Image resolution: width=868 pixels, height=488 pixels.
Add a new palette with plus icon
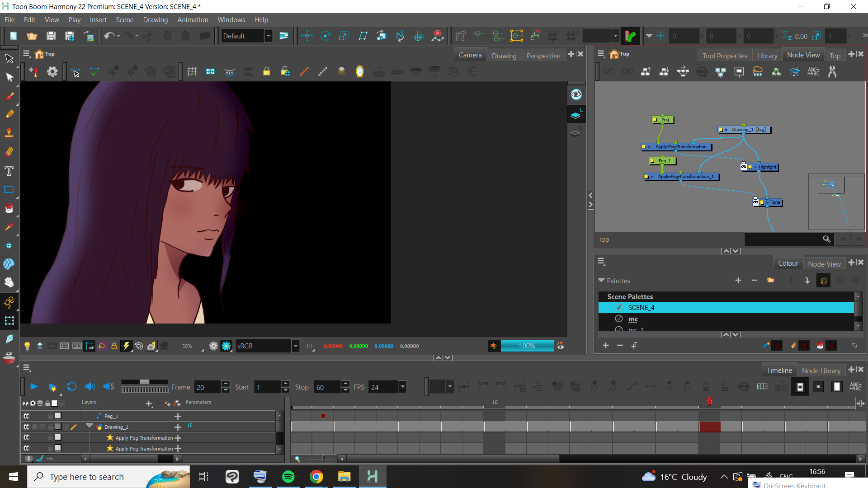tap(738, 281)
